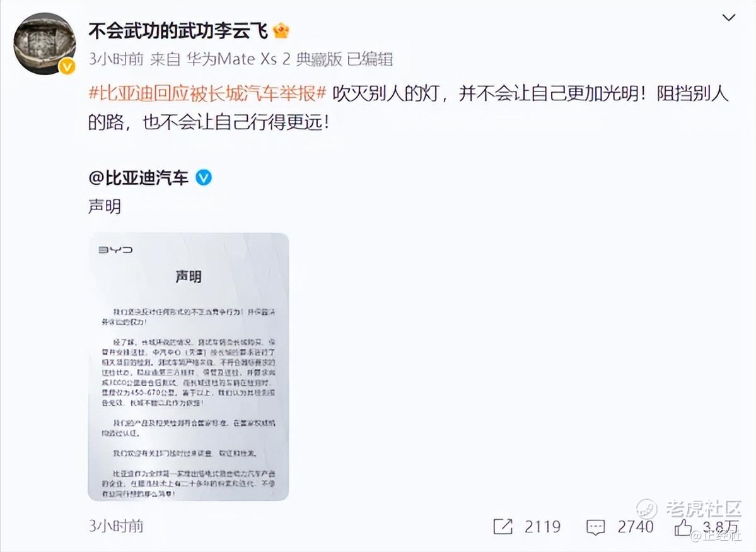Click the 华为Mate Xs 2 典藏版 device source
756x552 pixels.
[x=265, y=59]
